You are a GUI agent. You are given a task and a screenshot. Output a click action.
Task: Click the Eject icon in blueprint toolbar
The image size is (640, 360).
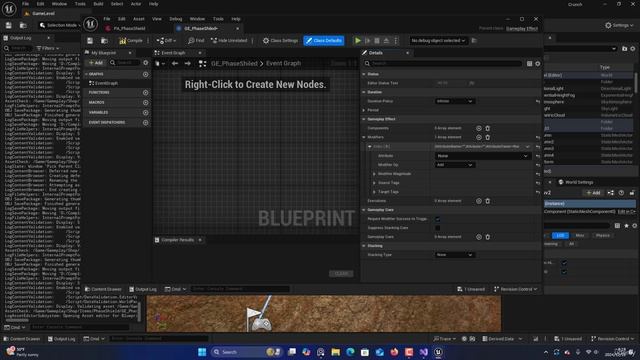pos(386,41)
